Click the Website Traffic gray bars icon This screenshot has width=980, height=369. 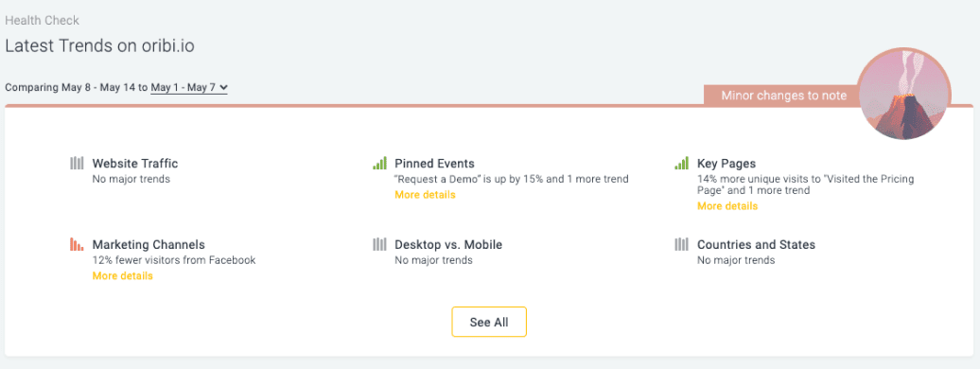(x=77, y=164)
